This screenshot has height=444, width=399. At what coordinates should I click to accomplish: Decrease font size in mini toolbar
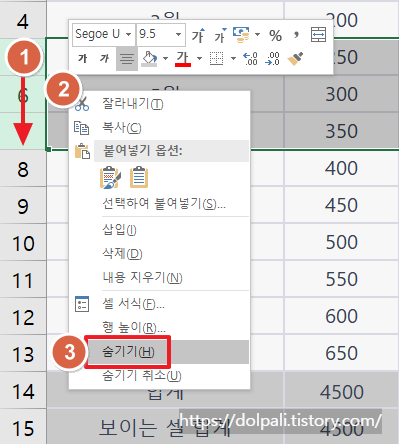220,35
